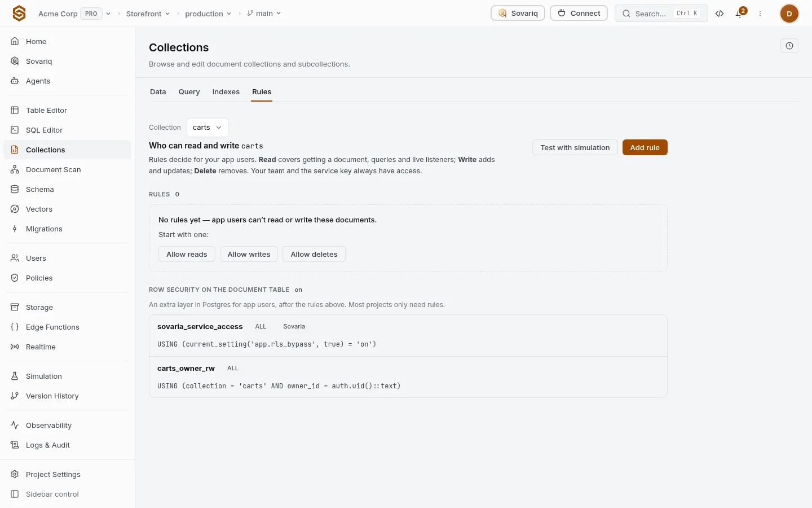Switch to the Query tab
The width and height of the screenshot is (812, 508).
[189, 92]
